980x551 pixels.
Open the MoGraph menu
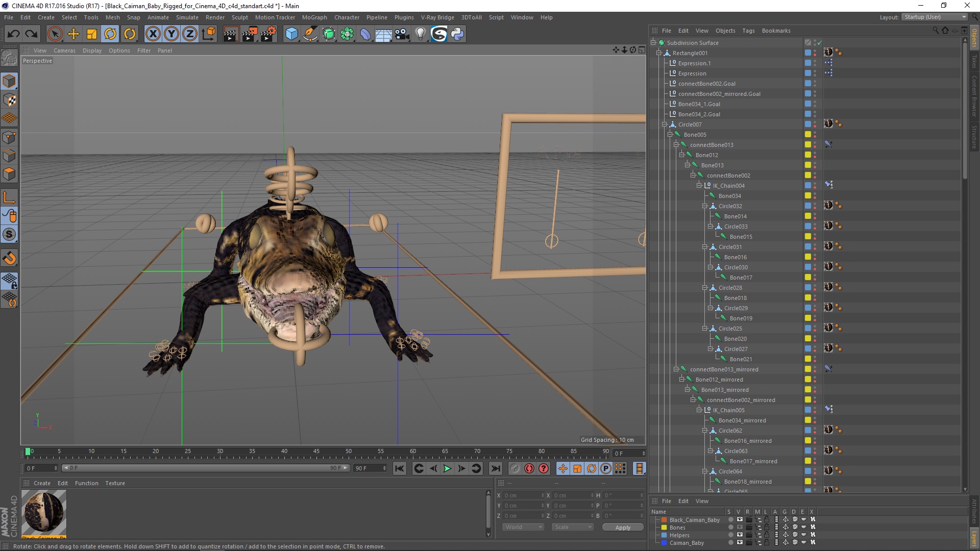coord(314,17)
